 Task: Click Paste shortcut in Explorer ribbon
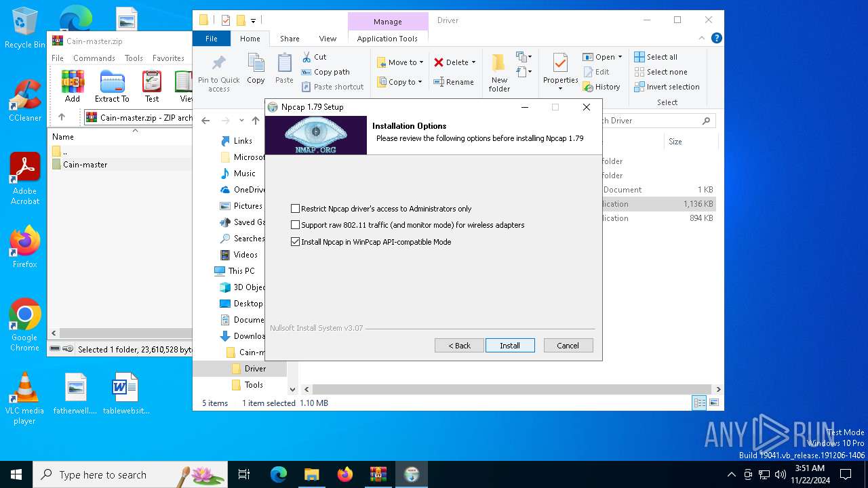(333, 87)
